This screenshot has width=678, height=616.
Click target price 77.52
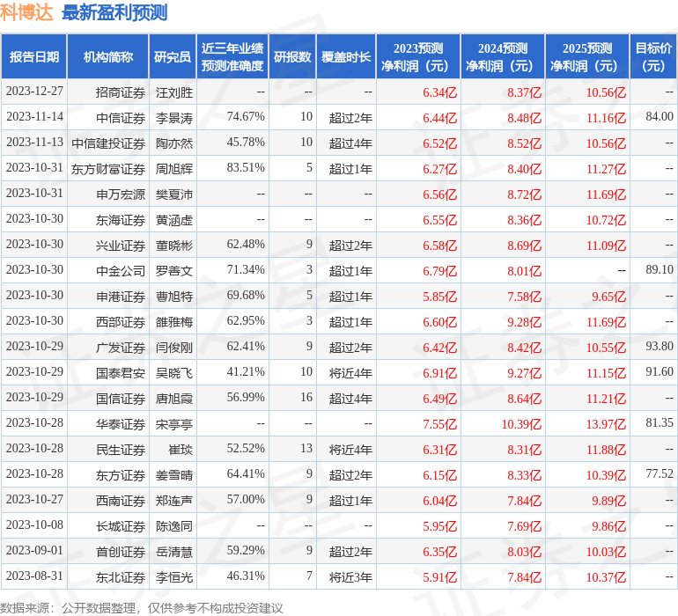[x=660, y=473]
